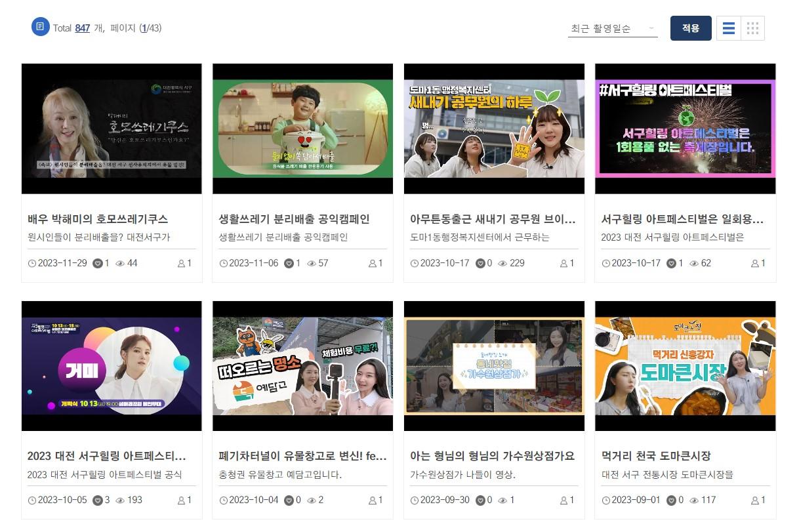Switch to grid view layout
The height and width of the screenshot is (532, 799).
[752, 28]
